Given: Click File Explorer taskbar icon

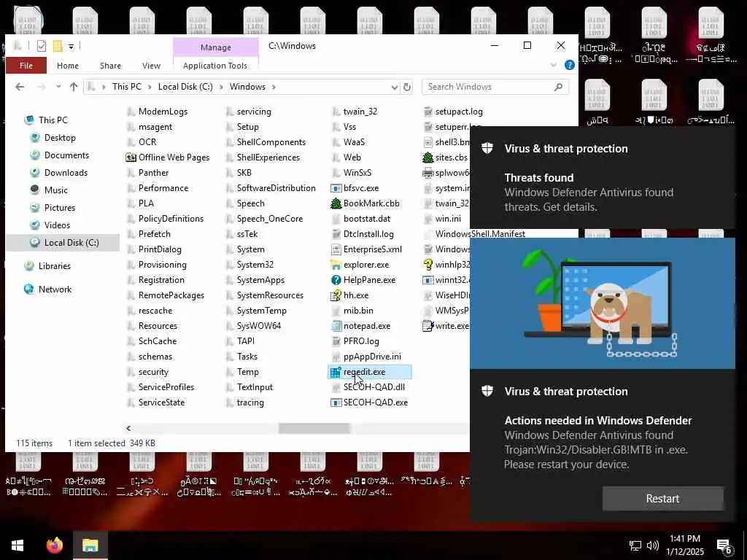Looking at the screenshot, I should [x=90, y=545].
